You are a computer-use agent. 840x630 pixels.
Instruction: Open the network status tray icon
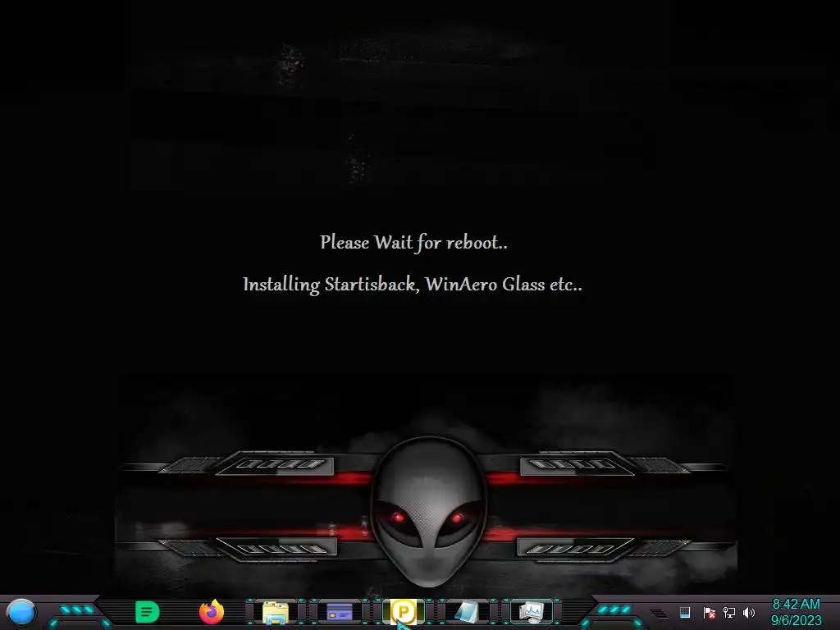729,612
